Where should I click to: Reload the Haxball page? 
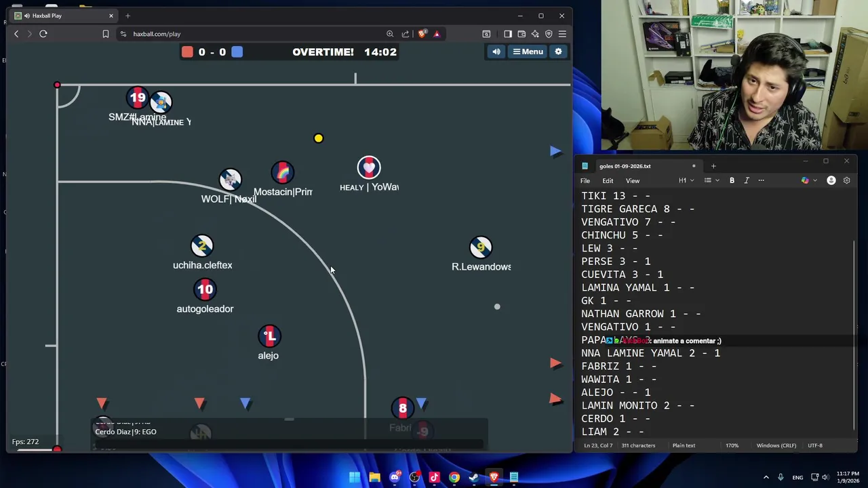pos(43,34)
